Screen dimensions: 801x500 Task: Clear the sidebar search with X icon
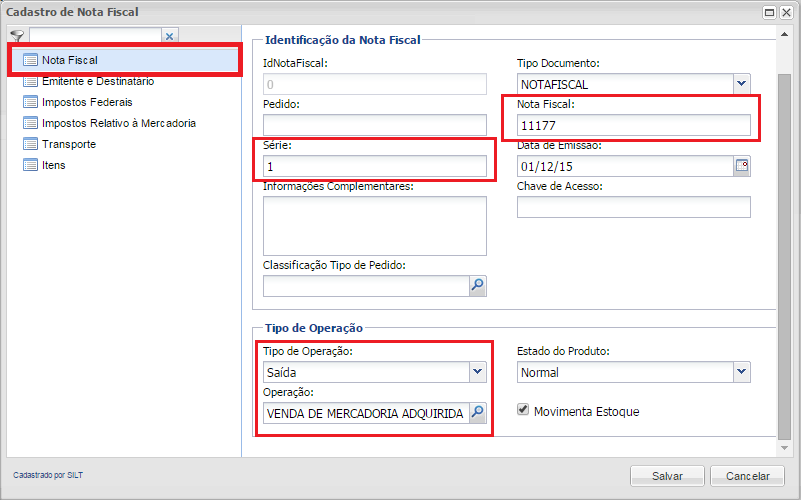169,35
